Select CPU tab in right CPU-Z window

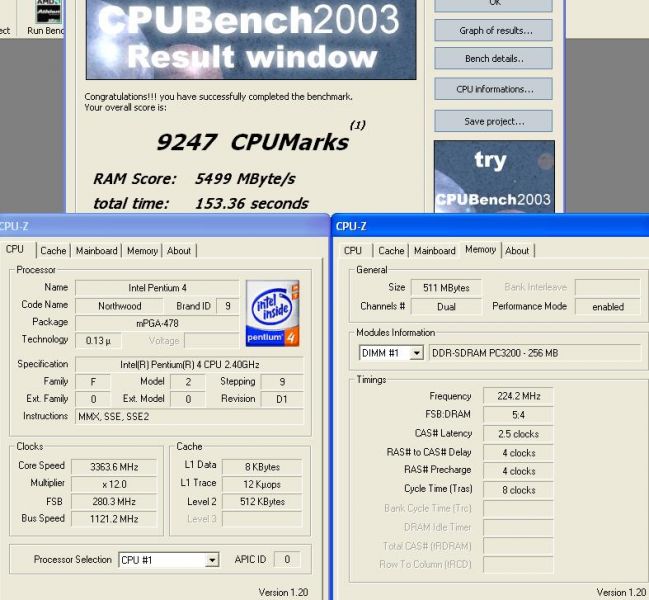coord(353,251)
